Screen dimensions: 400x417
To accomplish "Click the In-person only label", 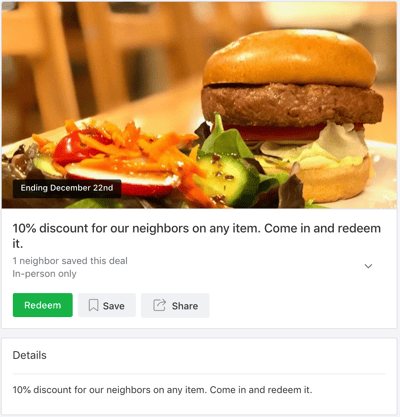I will (x=44, y=274).
